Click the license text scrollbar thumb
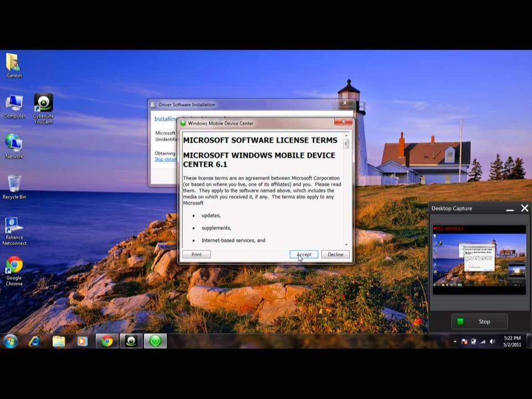This screenshot has height=399, width=532. [346, 144]
